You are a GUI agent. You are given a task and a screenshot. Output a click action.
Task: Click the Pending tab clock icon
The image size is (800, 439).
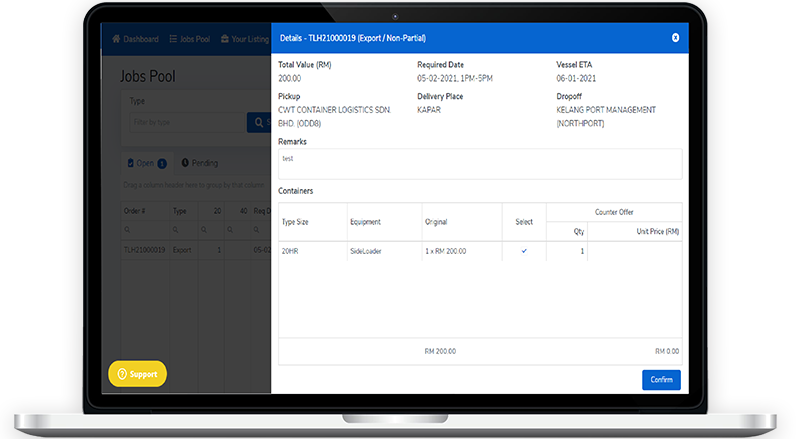tap(186, 163)
